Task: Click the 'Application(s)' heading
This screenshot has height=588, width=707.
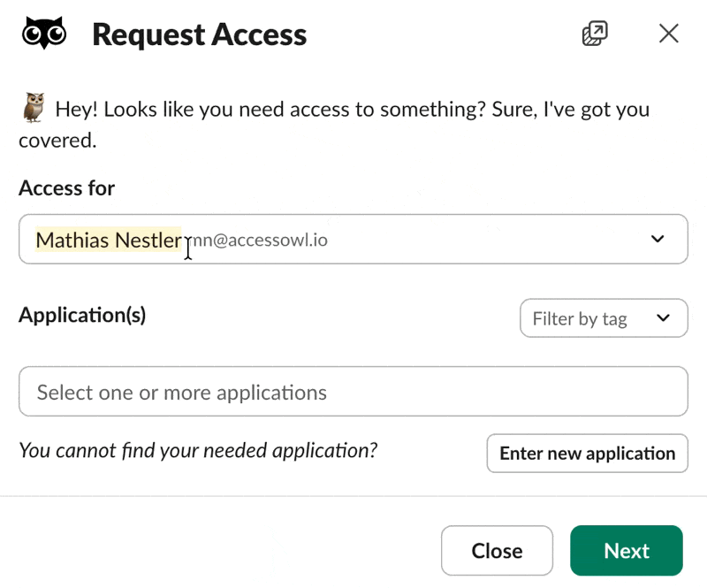Action: [81, 314]
